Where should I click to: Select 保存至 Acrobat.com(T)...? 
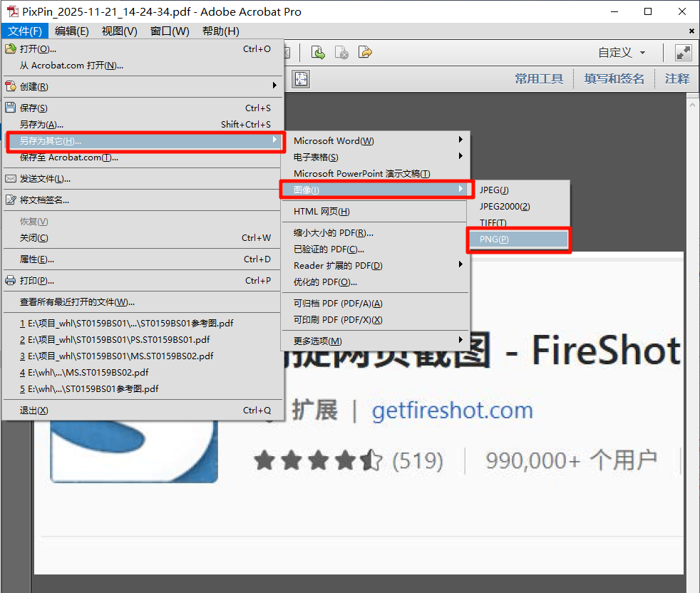[x=143, y=158]
